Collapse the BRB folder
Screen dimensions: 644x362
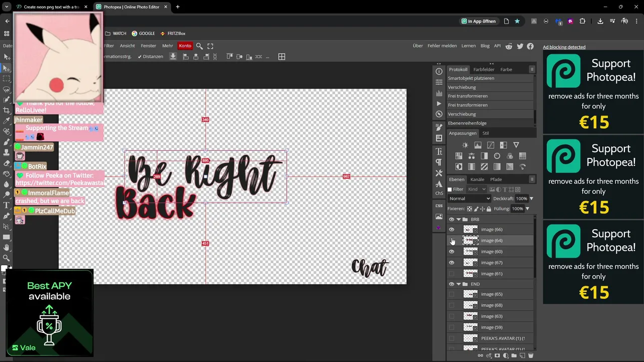tap(458, 219)
